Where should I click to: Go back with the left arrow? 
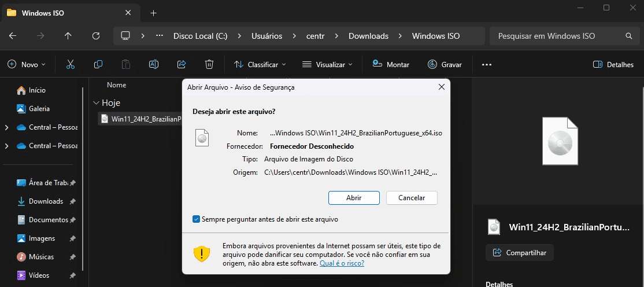click(13, 36)
